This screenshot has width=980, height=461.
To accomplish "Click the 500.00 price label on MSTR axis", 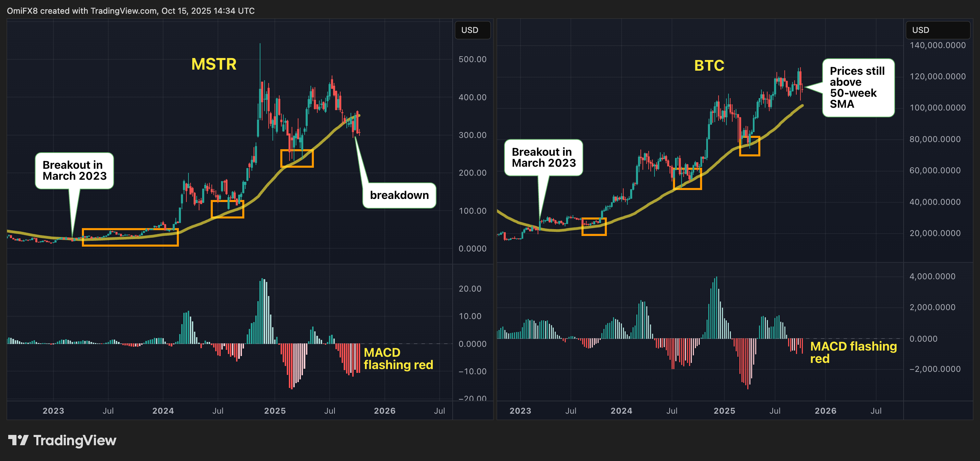I will click(472, 59).
